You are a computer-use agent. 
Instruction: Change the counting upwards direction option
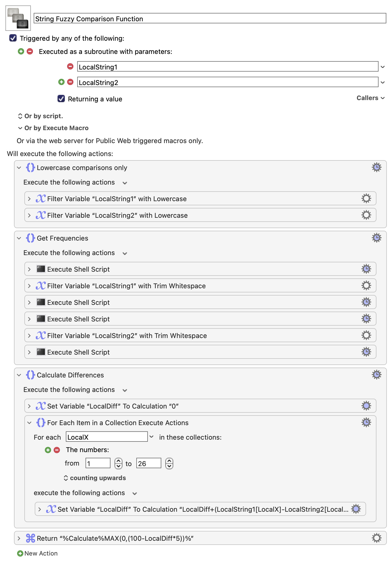point(95,478)
